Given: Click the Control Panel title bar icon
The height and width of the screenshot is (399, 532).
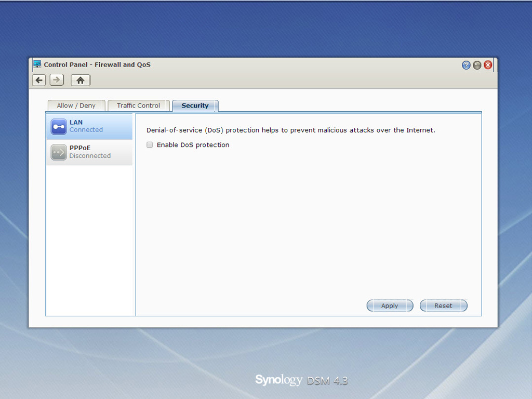Looking at the screenshot, I should tap(37, 64).
